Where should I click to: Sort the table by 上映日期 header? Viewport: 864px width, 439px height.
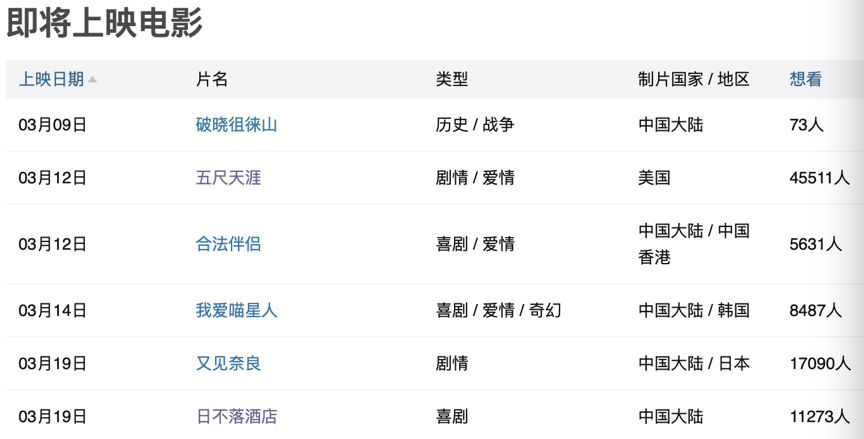pyautogui.click(x=51, y=80)
